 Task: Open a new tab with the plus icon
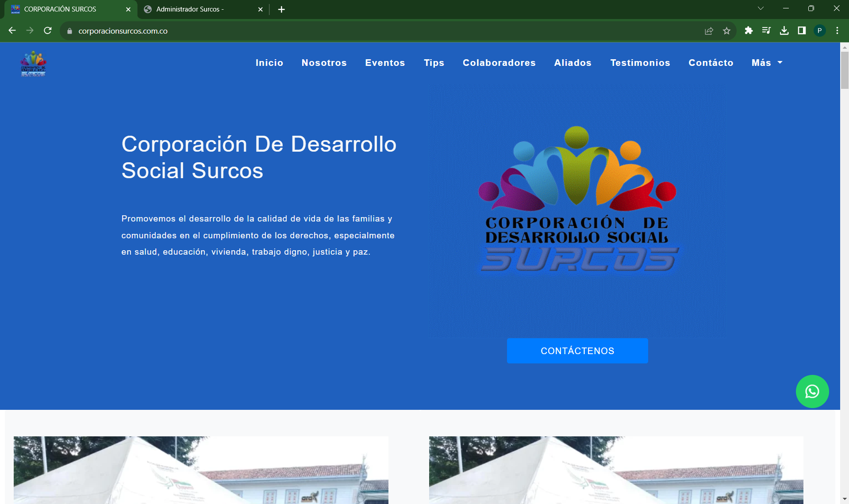click(x=281, y=9)
